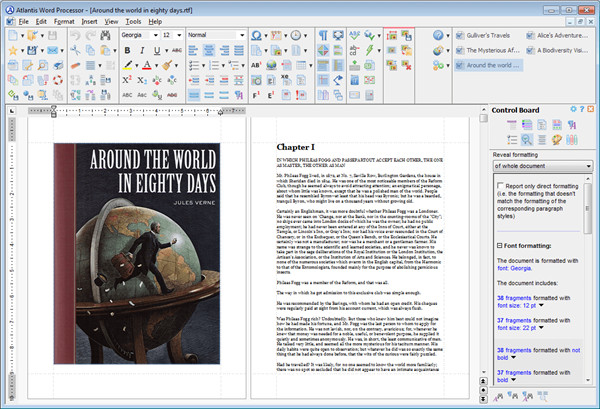This screenshot has height=409, width=600.
Task: Open print preview magnifier icon
Action: pos(43,65)
